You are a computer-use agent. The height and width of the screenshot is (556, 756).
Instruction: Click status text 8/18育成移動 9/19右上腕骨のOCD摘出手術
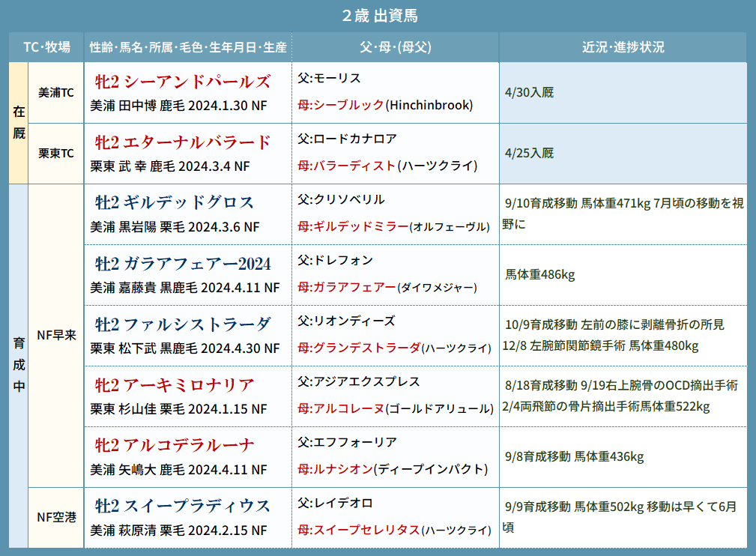[x=621, y=385]
